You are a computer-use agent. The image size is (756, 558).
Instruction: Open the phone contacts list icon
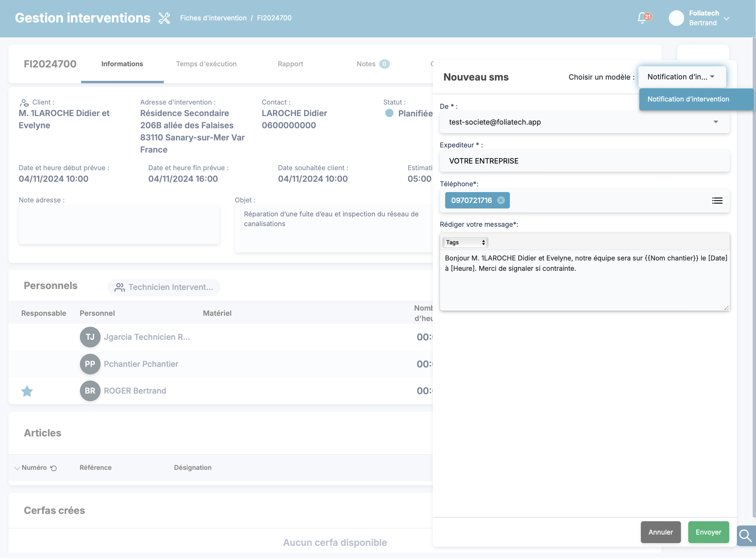717,201
